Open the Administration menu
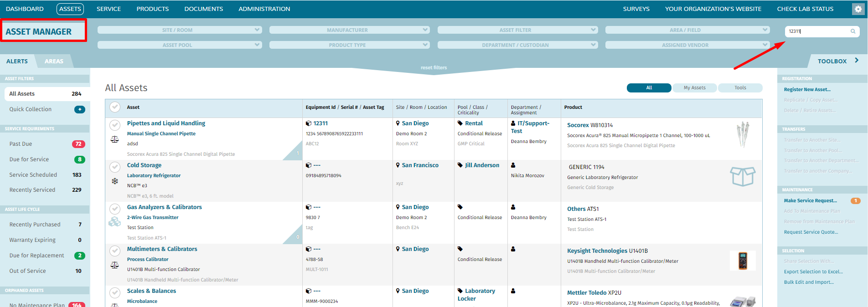This screenshot has height=307, width=868. coord(264,9)
